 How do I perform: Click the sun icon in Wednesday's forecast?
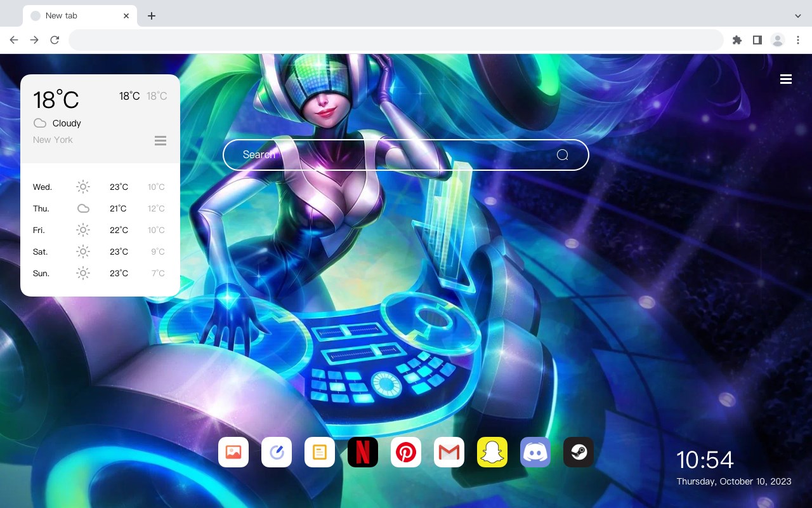[83, 187]
